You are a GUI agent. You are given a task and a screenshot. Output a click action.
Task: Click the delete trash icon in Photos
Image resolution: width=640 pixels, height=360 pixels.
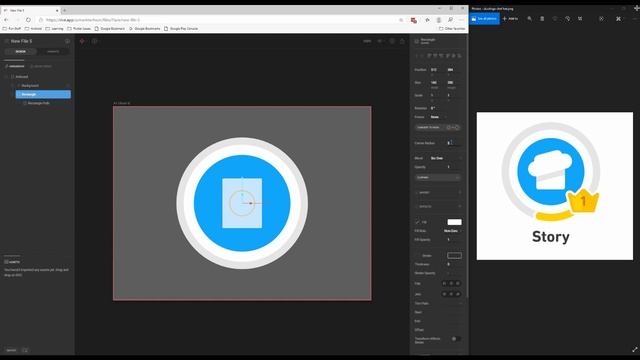pos(542,19)
